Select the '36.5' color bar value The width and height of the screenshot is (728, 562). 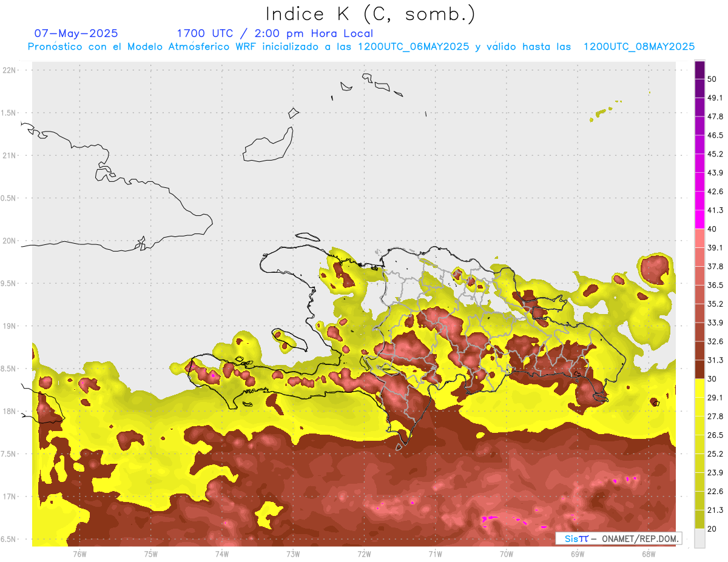pyautogui.click(x=715, y=285)
